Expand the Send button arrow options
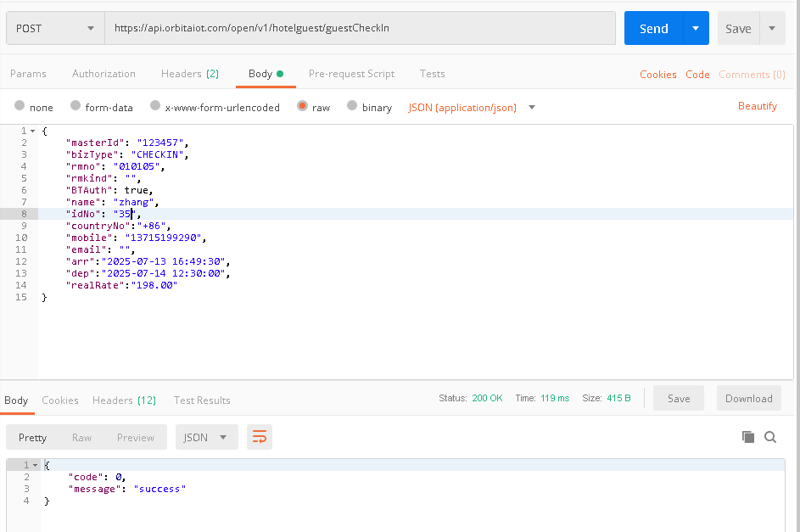The width and height of the screenshot is (800, 532). pyautogui.click(x=696, y=28)
